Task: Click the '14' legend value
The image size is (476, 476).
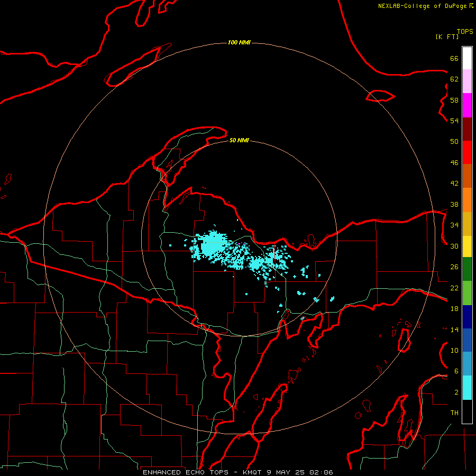Action: click(454, 329)
